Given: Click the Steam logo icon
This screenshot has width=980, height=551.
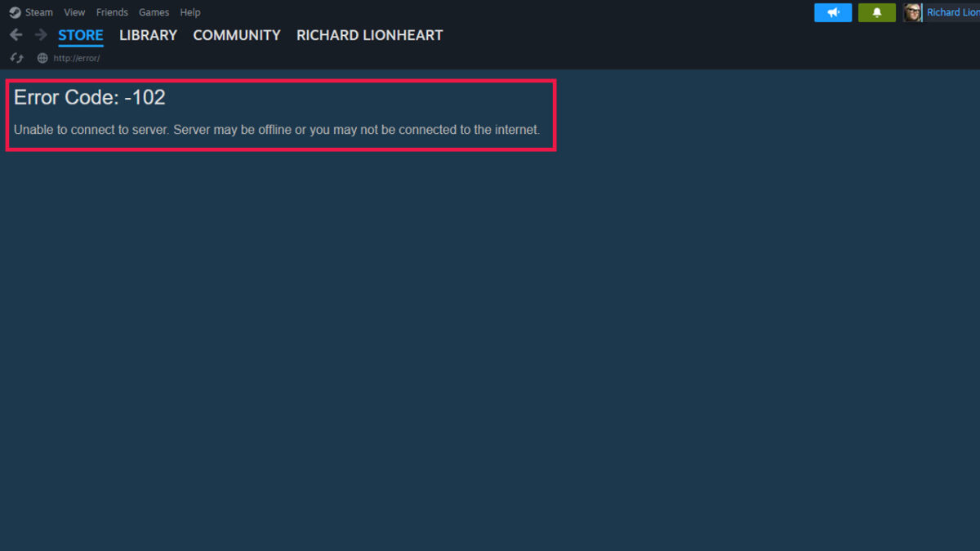Looking at the screenshot, I should pos(15,12).
